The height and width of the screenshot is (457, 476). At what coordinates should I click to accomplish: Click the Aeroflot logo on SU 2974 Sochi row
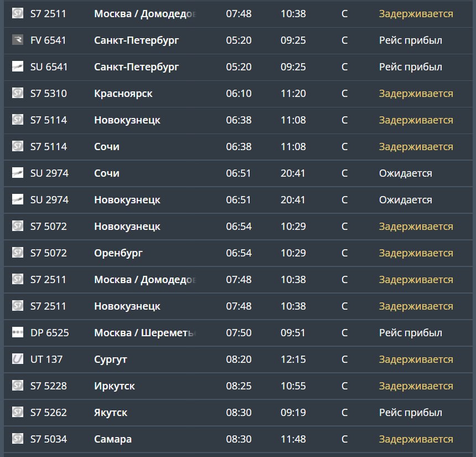(18, 173)
